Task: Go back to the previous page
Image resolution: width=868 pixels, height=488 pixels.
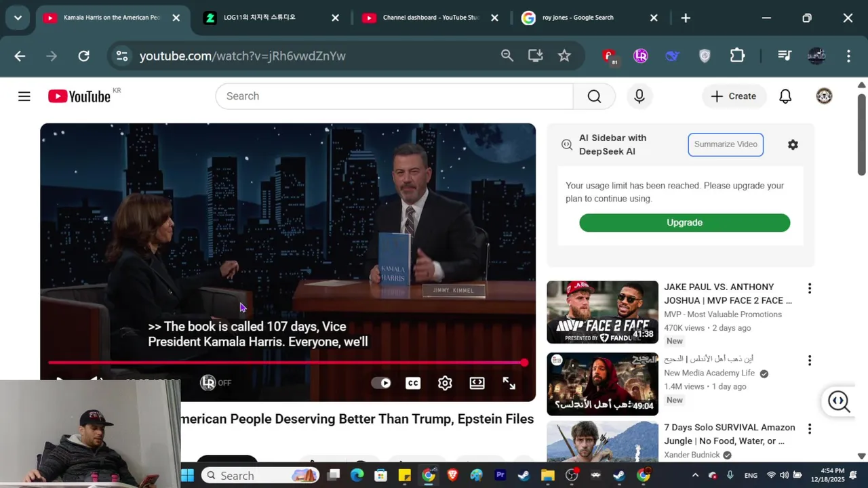Action: coord(20,56)
